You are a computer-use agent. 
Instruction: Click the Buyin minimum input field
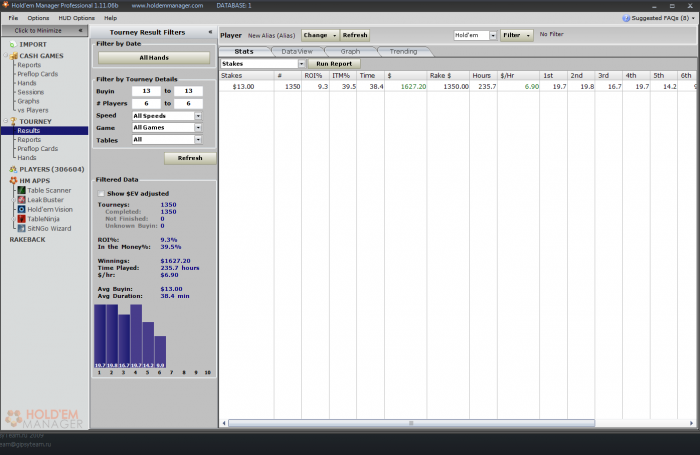(x=146, y=91)
